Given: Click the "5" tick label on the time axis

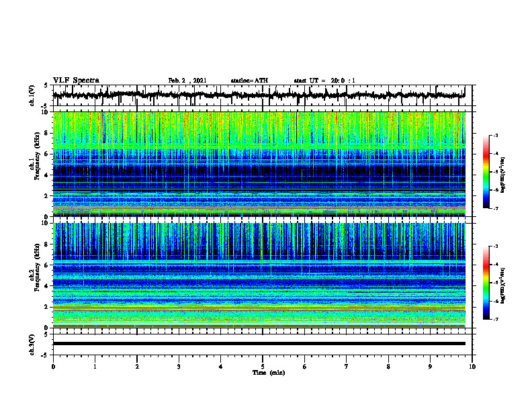Looking at the screenshot, I should click(263, 367).
